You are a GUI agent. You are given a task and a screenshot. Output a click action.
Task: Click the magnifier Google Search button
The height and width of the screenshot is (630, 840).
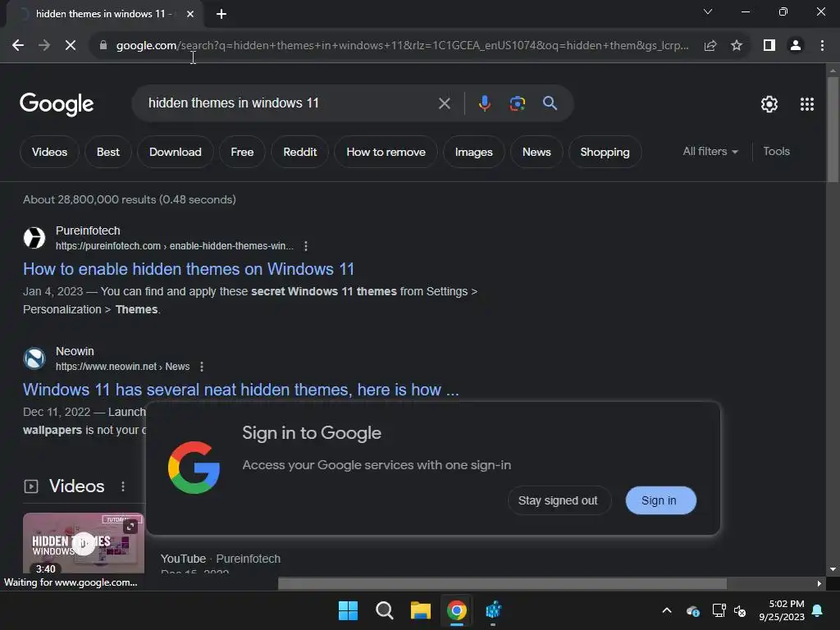point(550,103)
